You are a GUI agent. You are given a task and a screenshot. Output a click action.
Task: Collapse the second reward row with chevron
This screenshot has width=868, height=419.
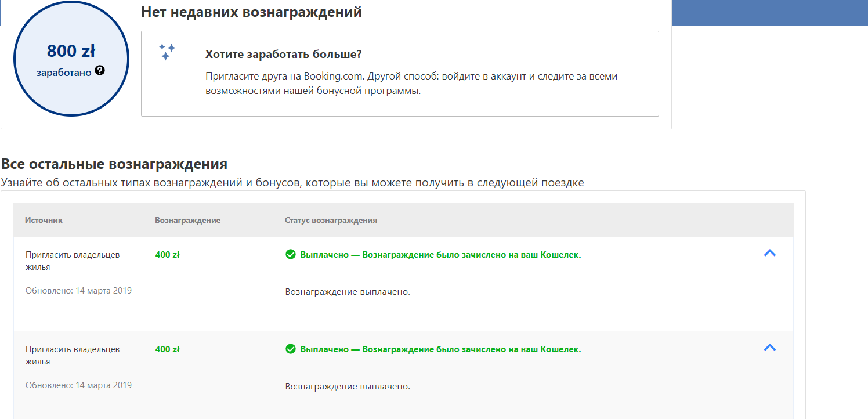[770, 348]
